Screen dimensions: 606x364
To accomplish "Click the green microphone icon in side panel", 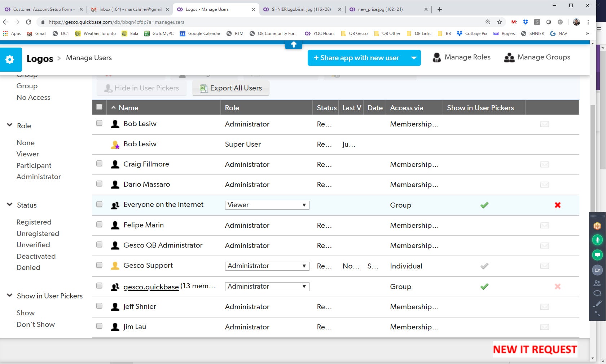I will (x=597, y=240).
